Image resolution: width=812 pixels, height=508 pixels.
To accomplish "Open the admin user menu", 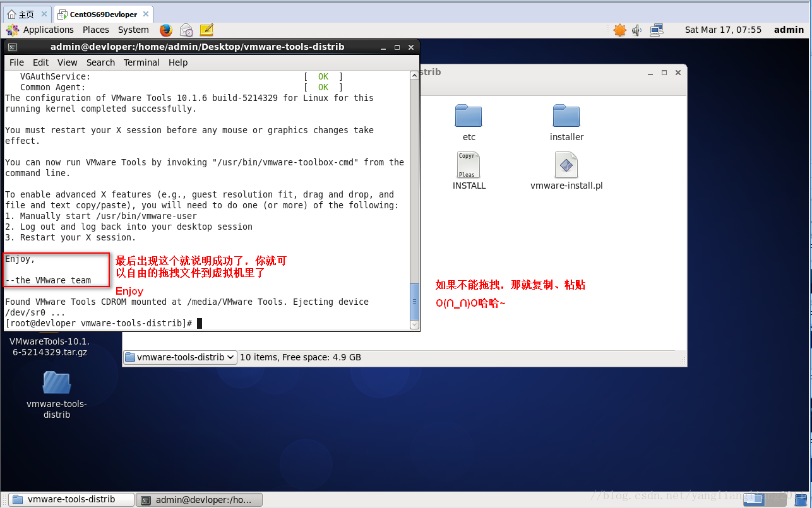I will (x=789, y=30).
